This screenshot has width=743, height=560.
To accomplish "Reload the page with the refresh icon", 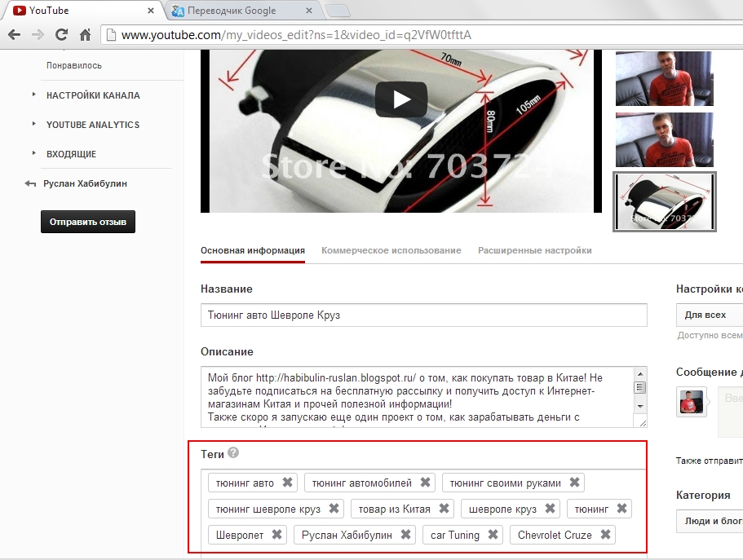I will point(61,34).
